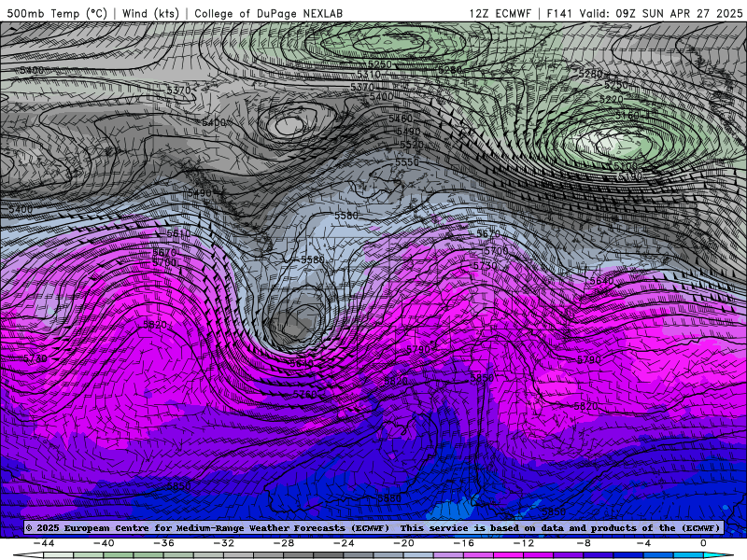Click the -36 colorbar scale label
The height and width of the screenshot is (560, 747).
163,543
